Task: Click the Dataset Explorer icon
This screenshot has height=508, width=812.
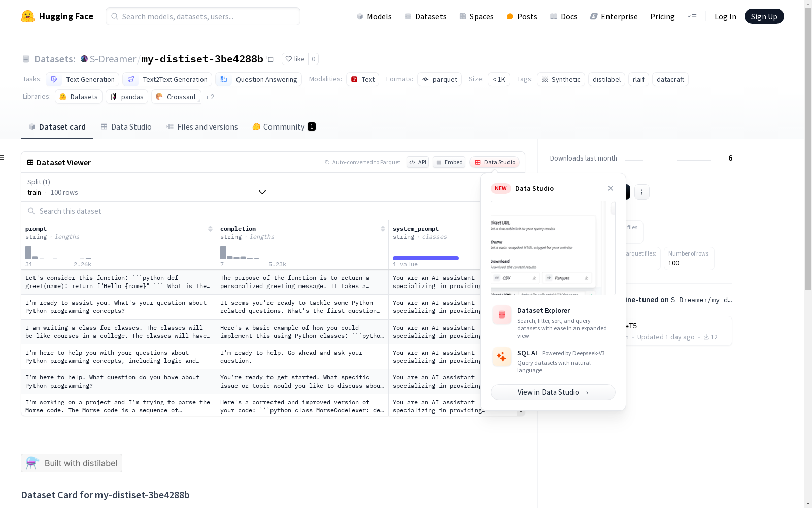Action: pos(502,315)
